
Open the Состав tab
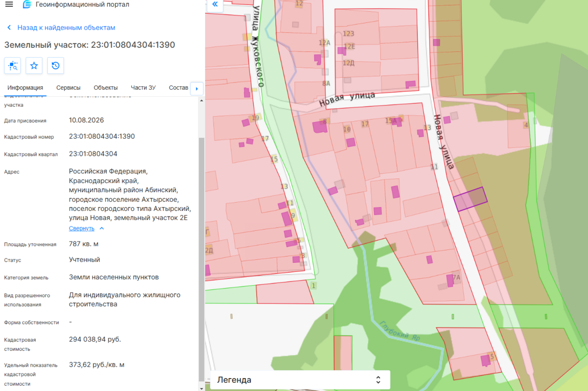coord(178,88)
